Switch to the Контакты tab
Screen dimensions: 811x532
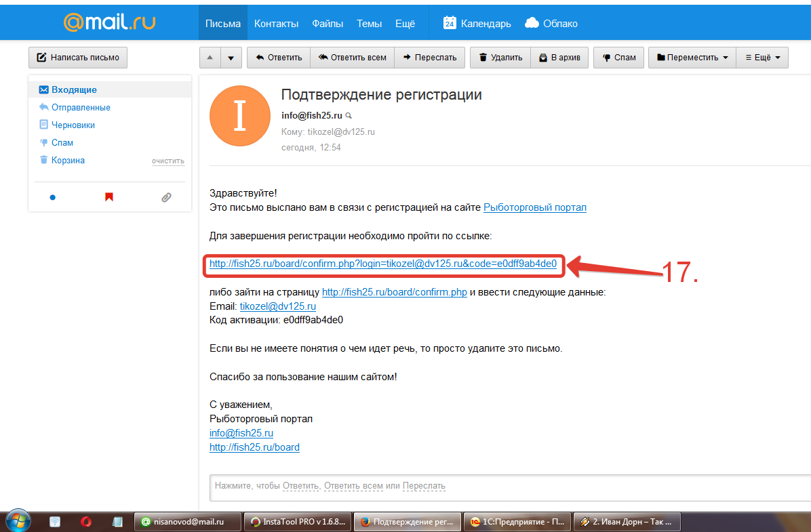pyautogui.click(x=276, y=23)
